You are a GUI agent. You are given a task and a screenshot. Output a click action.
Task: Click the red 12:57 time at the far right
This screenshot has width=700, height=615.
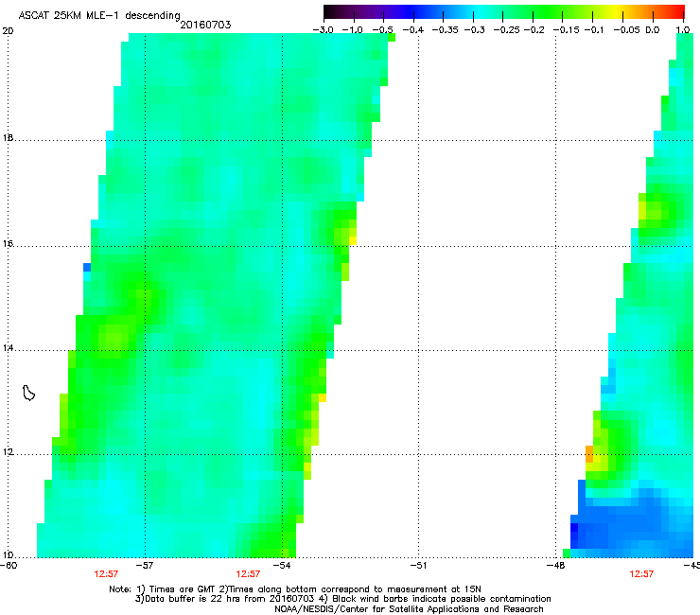[641, 574]
